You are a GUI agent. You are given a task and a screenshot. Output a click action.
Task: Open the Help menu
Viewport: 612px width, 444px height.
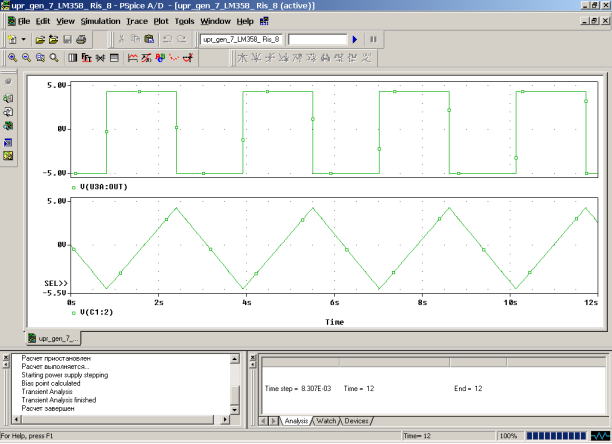[x=245, y=21]
